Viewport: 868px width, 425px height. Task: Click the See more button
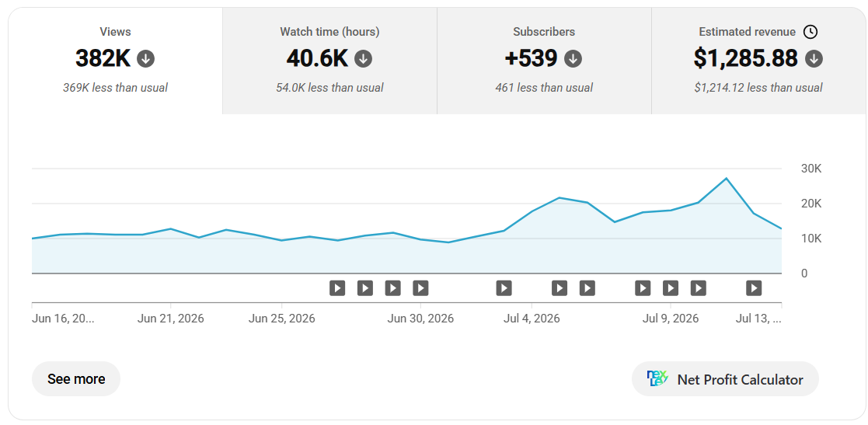(76, 379)
